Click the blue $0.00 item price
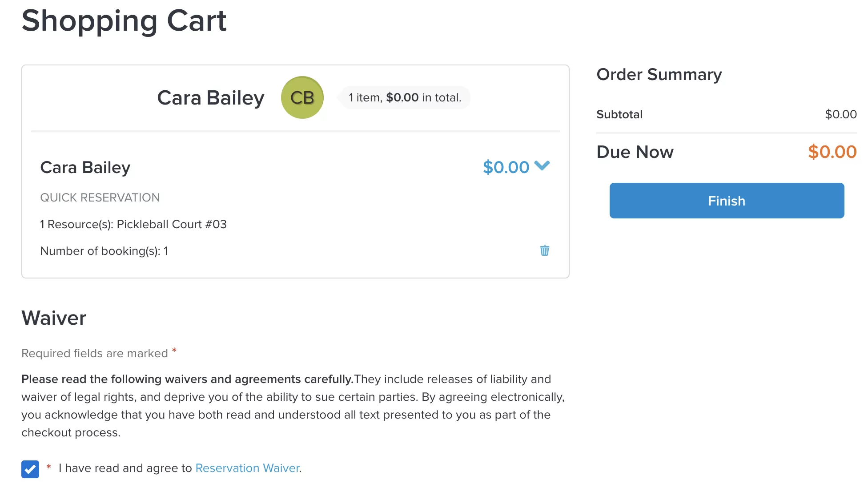This screenshot has width=868, height=500. click(506, 167)
